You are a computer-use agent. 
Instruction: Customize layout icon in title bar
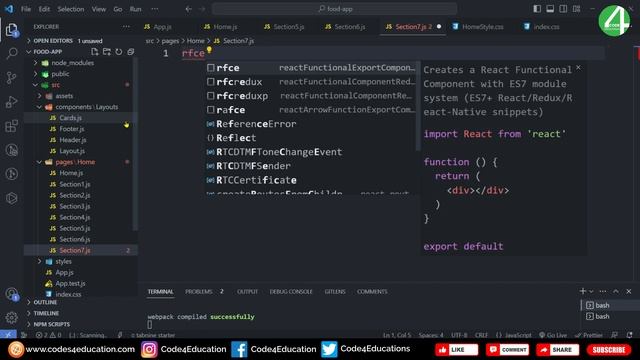pos(576,9)
